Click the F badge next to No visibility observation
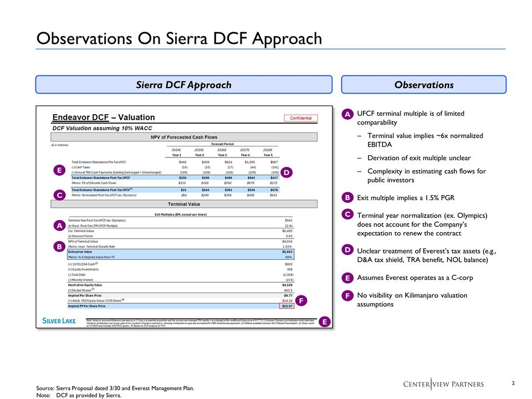This screenshot has width=532, height=399. [x=348, y=296]
